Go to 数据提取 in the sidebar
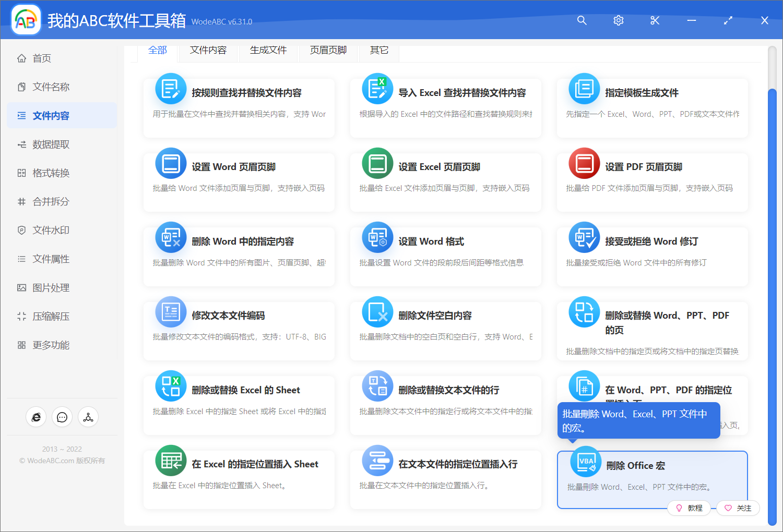Viewport: 783px width, 532px height. (x=51, y=144)
